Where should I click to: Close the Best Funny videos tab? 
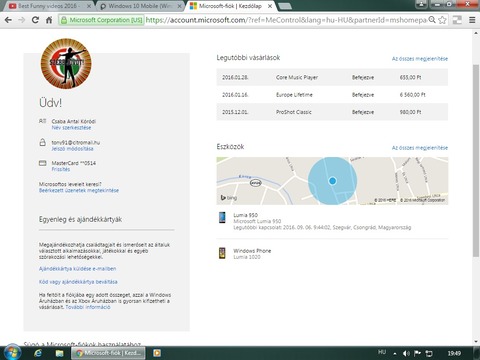click(89, 6)
